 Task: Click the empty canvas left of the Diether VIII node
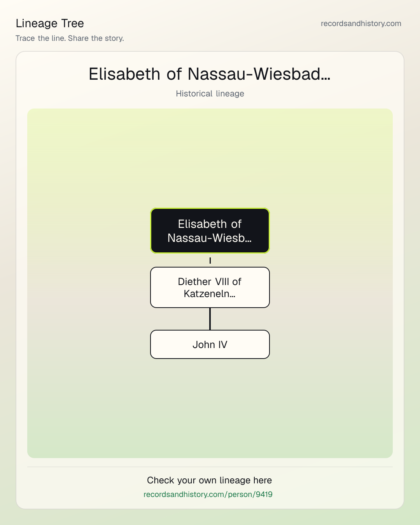pyautogui.click(x=89, y=287)
